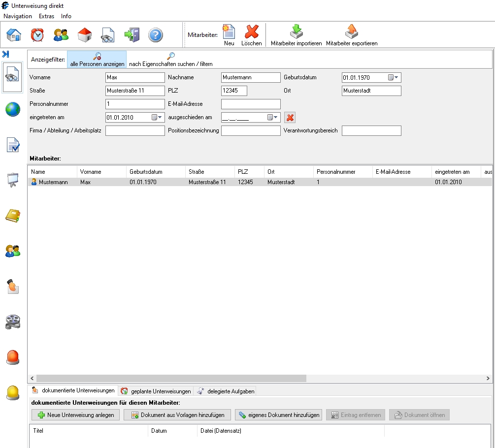
Task: Open the ausgeschieden am calendar dropdown
Action: click(272, 117)
